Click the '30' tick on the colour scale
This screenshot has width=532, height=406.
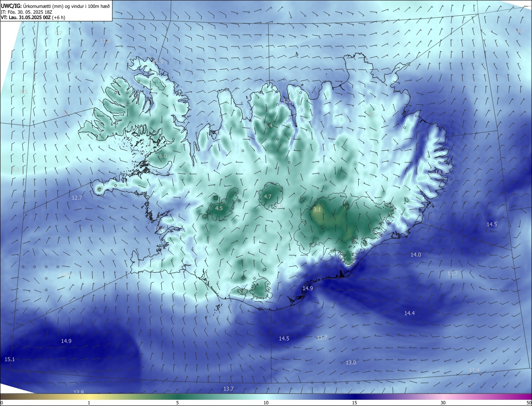[443, 403]
